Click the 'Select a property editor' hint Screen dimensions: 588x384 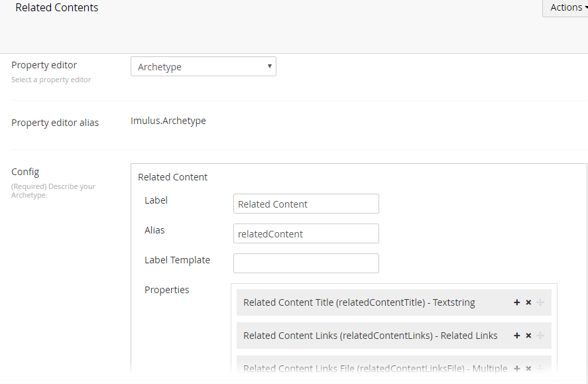pos(51,80)
